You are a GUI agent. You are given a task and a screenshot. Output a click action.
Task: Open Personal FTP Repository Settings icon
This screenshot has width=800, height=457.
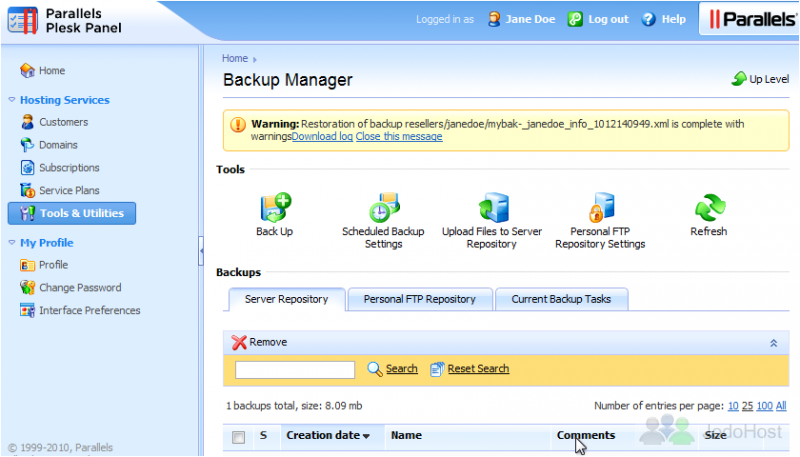tap(602, 207)
